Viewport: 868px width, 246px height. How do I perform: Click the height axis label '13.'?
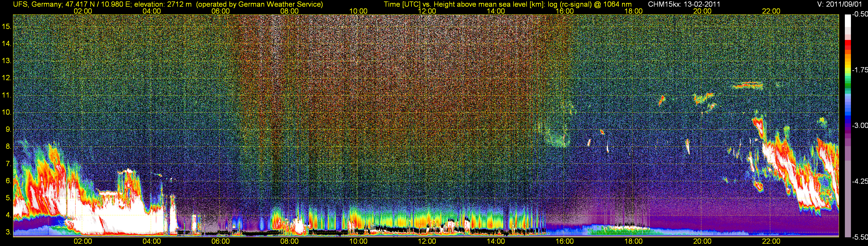tap(7, 61)
